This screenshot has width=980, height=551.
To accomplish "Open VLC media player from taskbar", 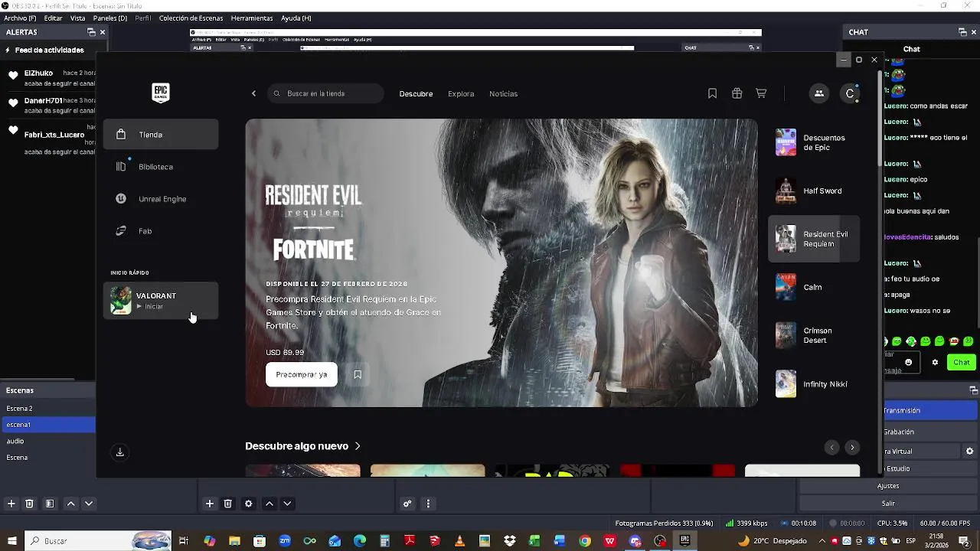I will click(459, 541).
